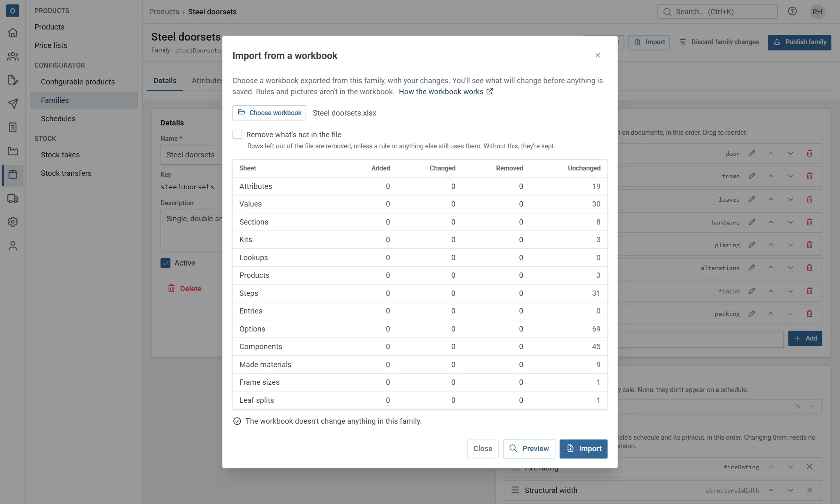Click the paper plane icon in sidebar
Viewport: 840px width, 504px height.
[13, 104]
